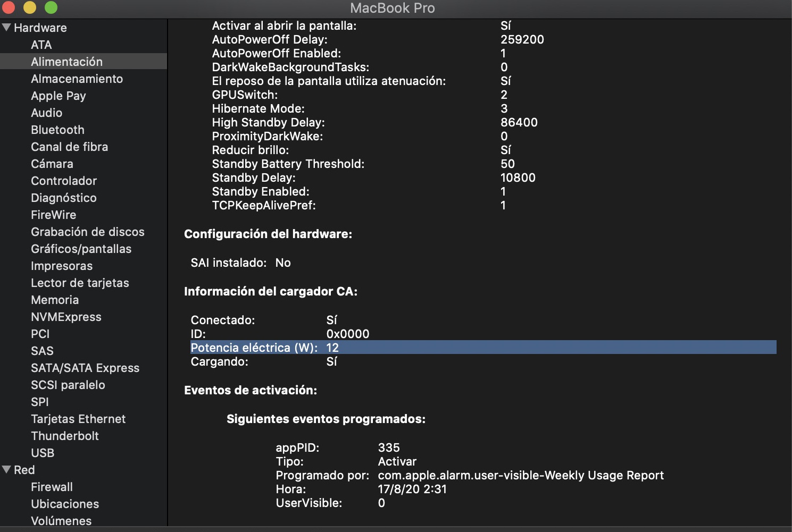Select SCSI paralelo in the sidebar
Viewport: 792px width, 532px height.
tap(68, 385)
